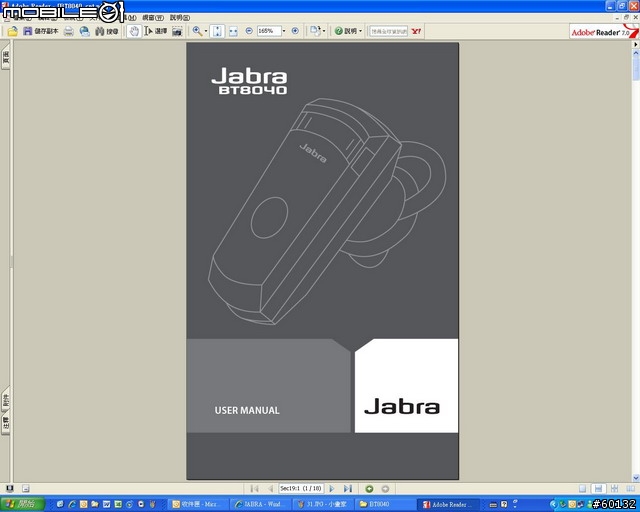Image resolution: width=640 pixels, height=512 pixels.
Task: Go to first page button
Action: (x=254, y=488)
